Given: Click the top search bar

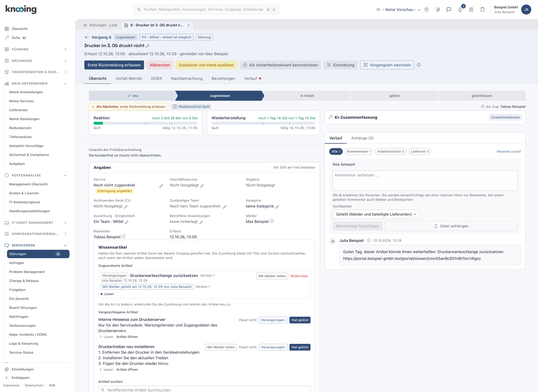Looking at the screenshot, I should tap(206, 10).
